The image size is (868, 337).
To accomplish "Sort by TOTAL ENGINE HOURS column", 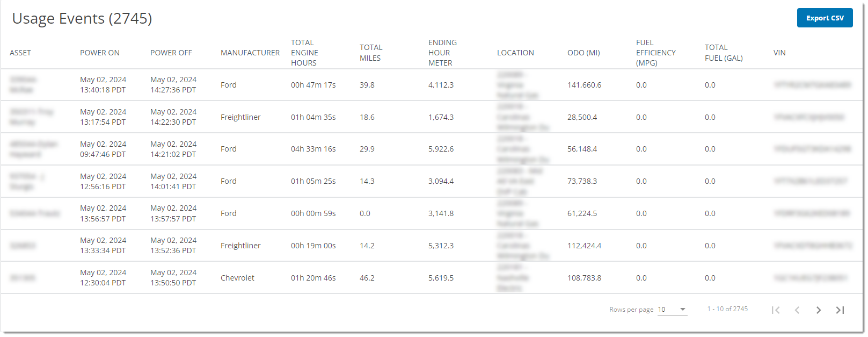I will point(304,53).
